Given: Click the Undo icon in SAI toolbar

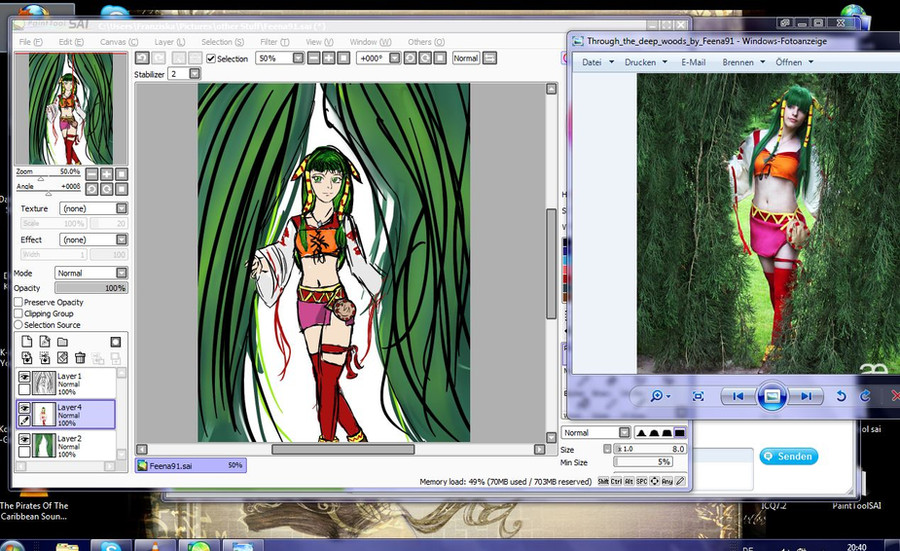Looking at the screenshot, I should click(x=142, y=58).
